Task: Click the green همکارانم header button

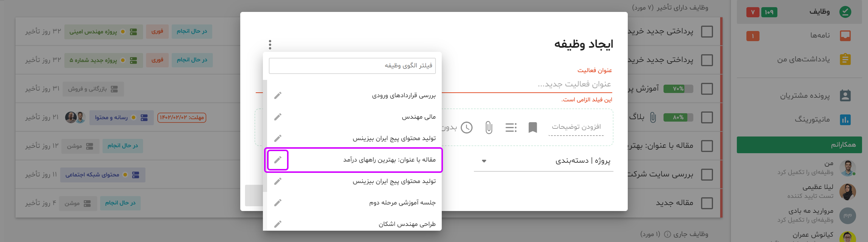Action: (x=799, y=145)
